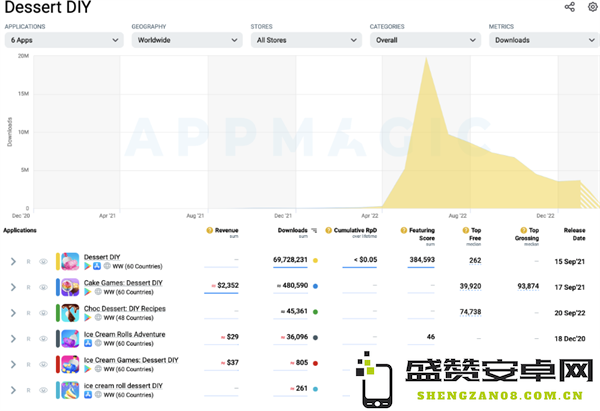
Task: Click Google Play icon under Choc Dessert: DIY Recipes
Action: 88,317
